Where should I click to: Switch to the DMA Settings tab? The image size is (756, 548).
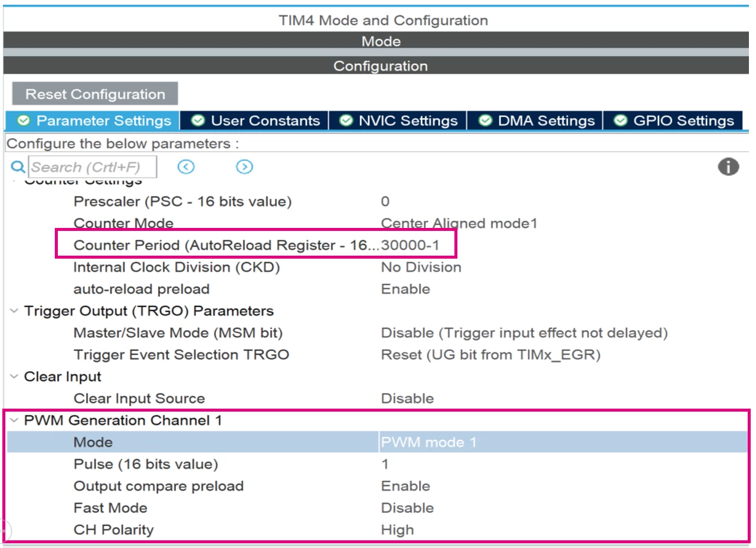point(535,120)
